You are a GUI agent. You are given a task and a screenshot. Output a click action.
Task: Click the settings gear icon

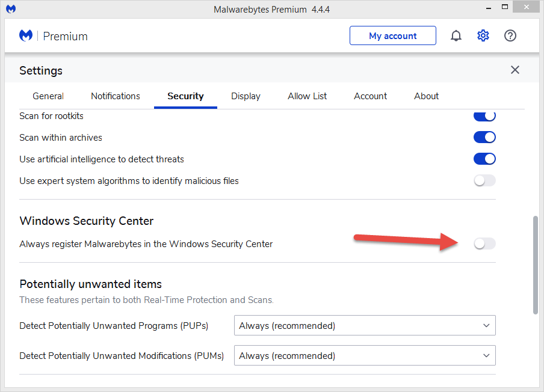coord(483,36)
